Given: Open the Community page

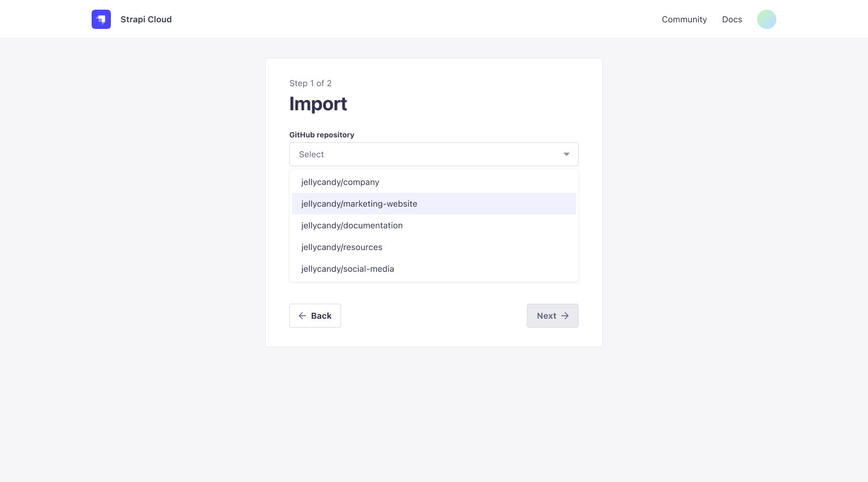Looking at the screenshot, I should 684,19.
